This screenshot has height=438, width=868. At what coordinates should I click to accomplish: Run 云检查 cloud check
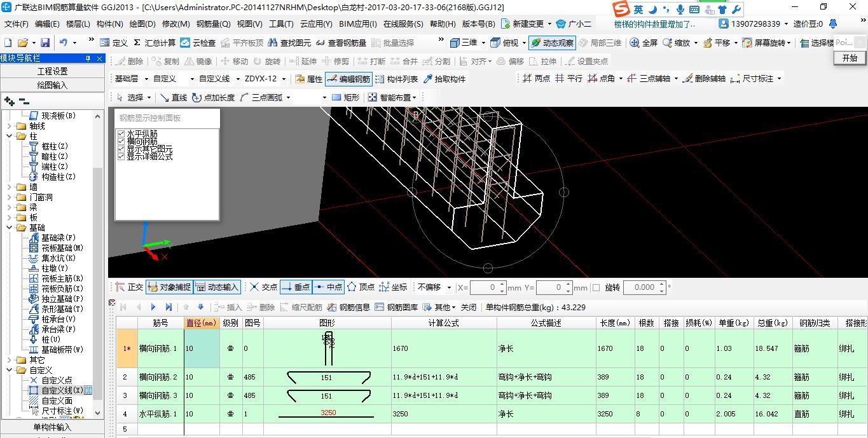[198, 43]
